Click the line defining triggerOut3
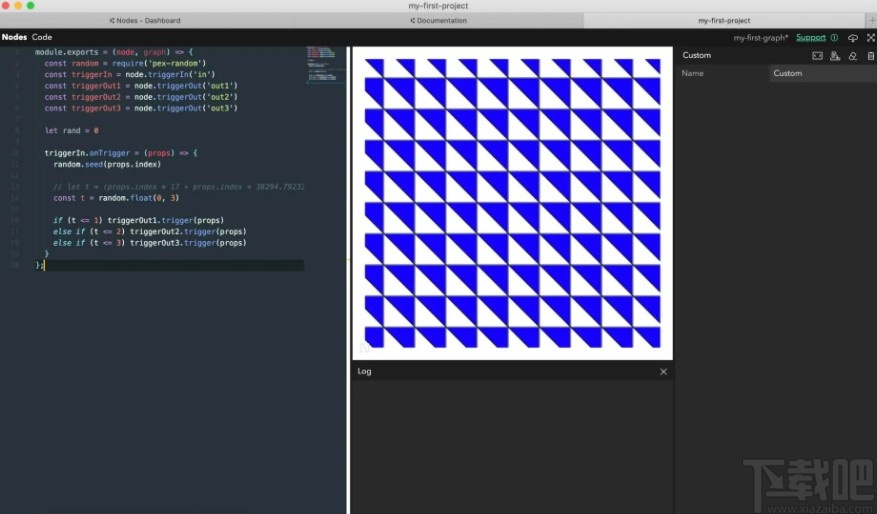Screen dimensions: 877x514 coord(141,108)
